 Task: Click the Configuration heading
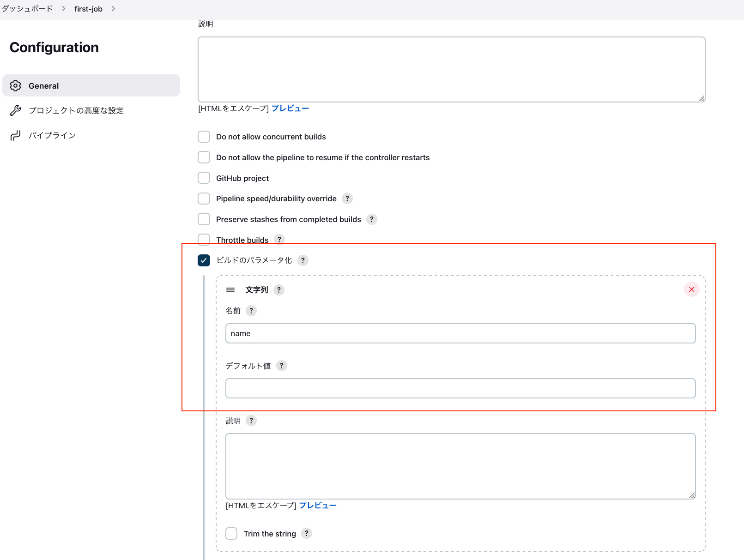coord(54,47)
